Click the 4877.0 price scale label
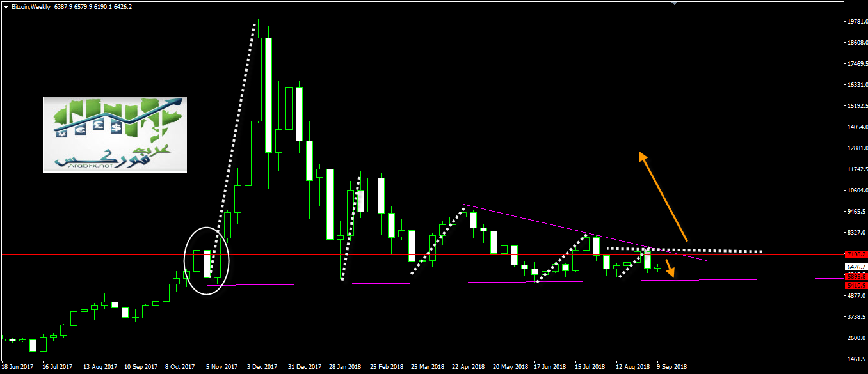 [856, 296]
